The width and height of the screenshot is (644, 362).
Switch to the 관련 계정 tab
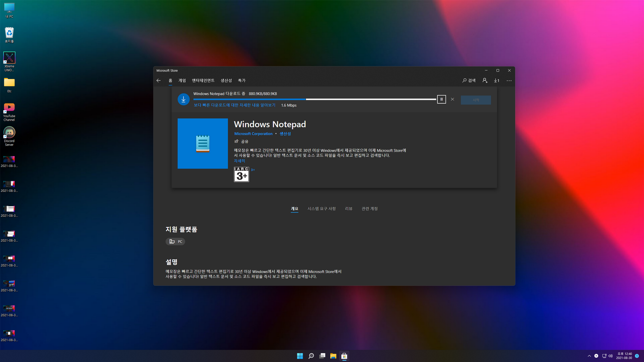coord(369,209)
